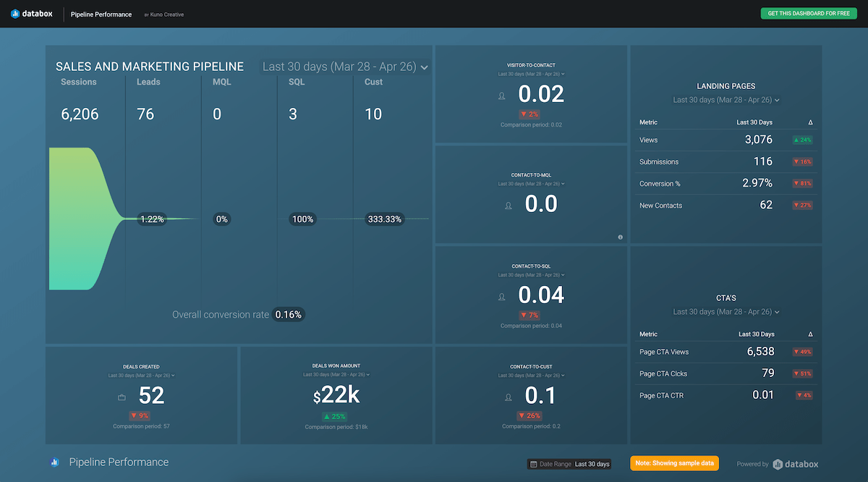Click the by Kuno Creative link
The width and height of the screenshot is (868, 482).
pos(164,14)
